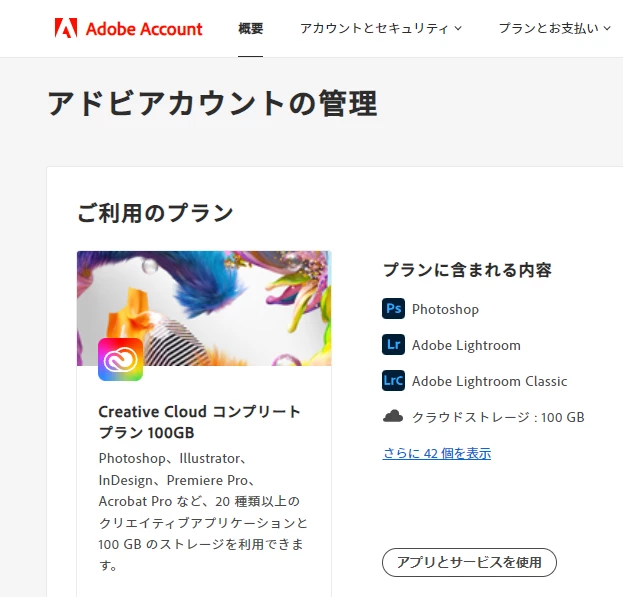Click the Creative Cloud plan banner image

[x=204, y=308]
